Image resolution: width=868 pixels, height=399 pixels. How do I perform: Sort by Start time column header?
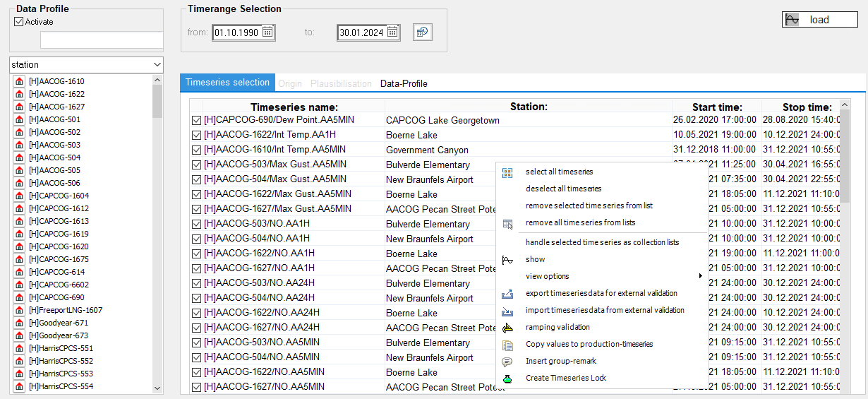click(x=717, y=107)
